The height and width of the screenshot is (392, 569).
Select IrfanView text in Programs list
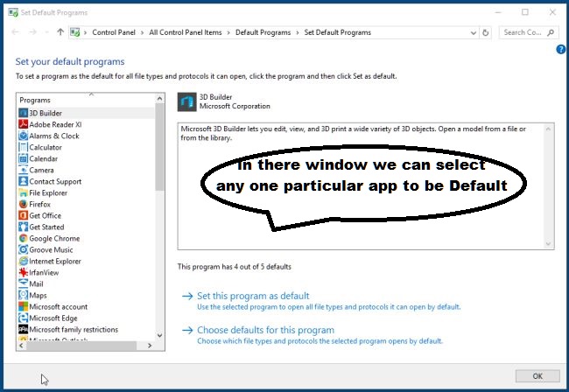[x=44, y=273]
